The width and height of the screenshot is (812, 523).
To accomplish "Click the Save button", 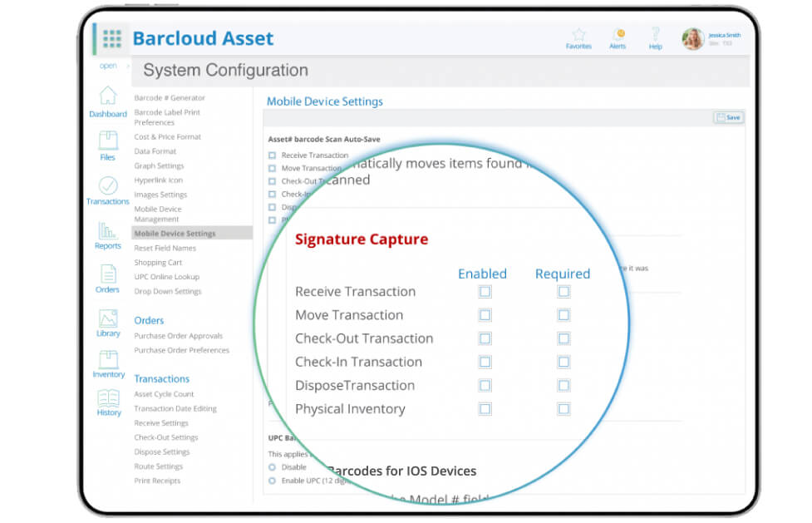I will [x=729, y=118].
